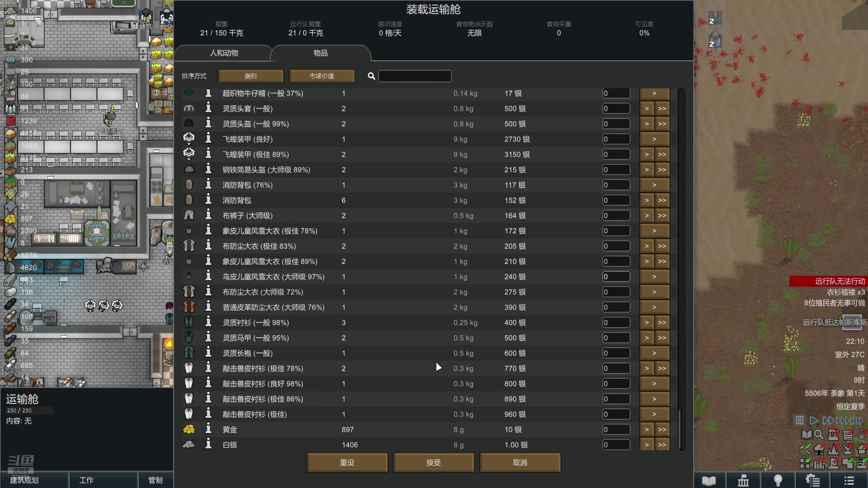Add all 布裤子 (大师级) with >>
The image size is (868, 488).
662,216
